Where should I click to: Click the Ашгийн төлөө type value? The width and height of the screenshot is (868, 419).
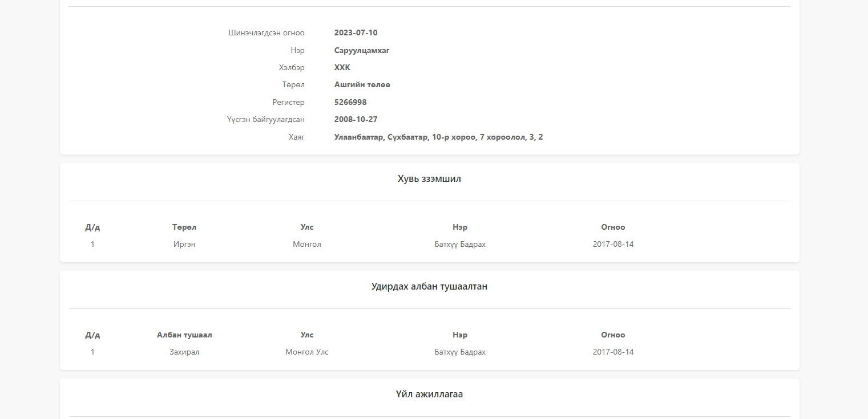[x=362, y=85]
